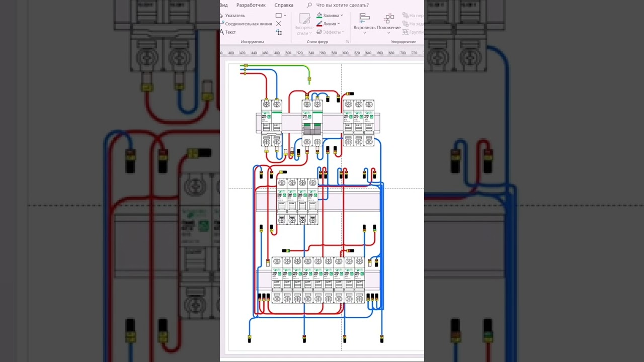Open the Экспресс-стили gallery
This screenshot has width=644, height=362.
click(304, 24)
